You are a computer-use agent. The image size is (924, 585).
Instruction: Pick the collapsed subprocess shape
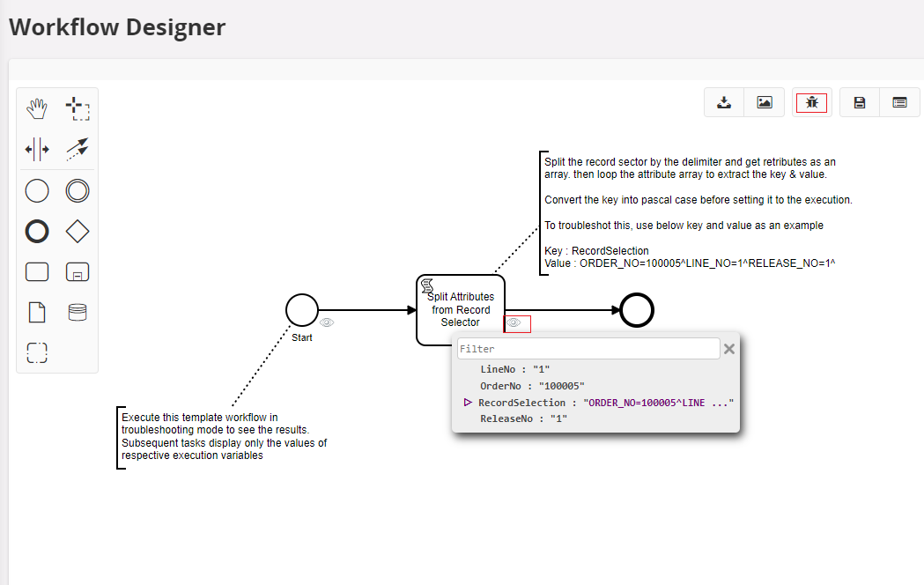click(x=78, y=272)
